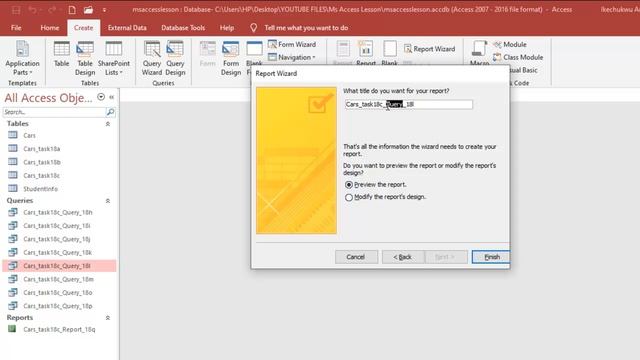Cancel the Report Wizard
The image size is (640, 360).
tap(356, 257)
